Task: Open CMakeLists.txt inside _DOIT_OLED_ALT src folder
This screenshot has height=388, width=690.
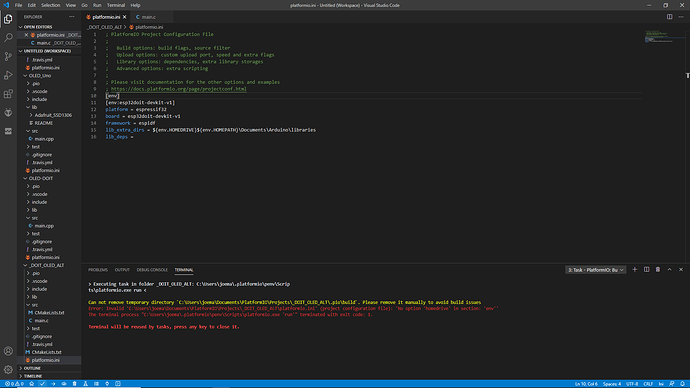Action: pos(49,313)
